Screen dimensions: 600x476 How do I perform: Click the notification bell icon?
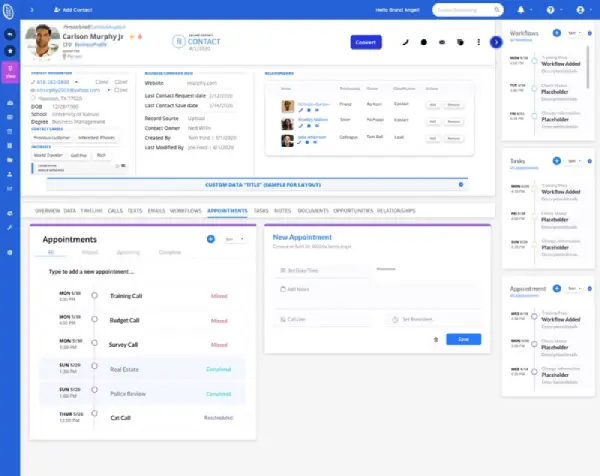tap(521, 10)
